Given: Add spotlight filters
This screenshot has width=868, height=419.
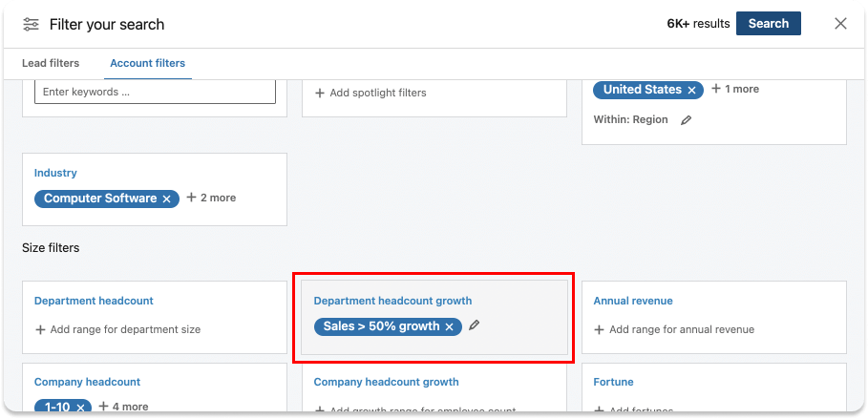Looking at the screenshot, I should [370, 93].
